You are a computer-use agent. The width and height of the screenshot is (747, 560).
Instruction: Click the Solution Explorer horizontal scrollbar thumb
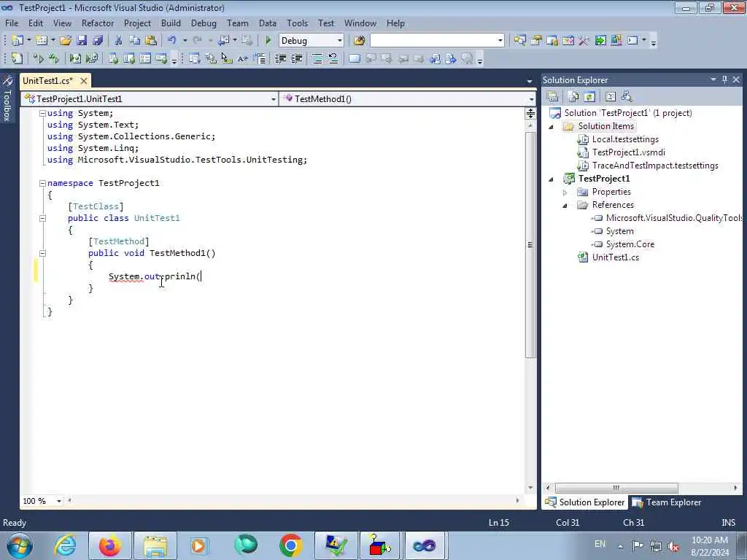tap(616, 488)
